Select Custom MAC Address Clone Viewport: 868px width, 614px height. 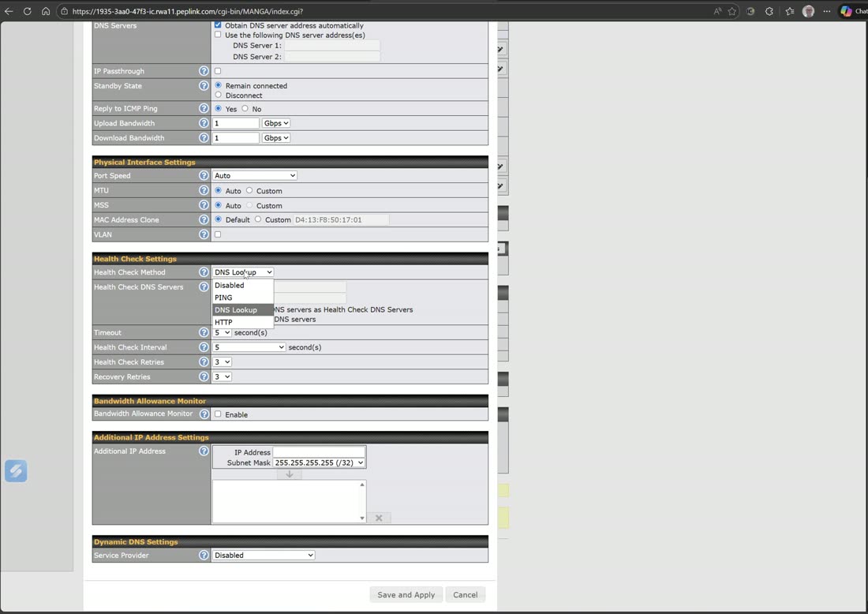tap(258, 219)
